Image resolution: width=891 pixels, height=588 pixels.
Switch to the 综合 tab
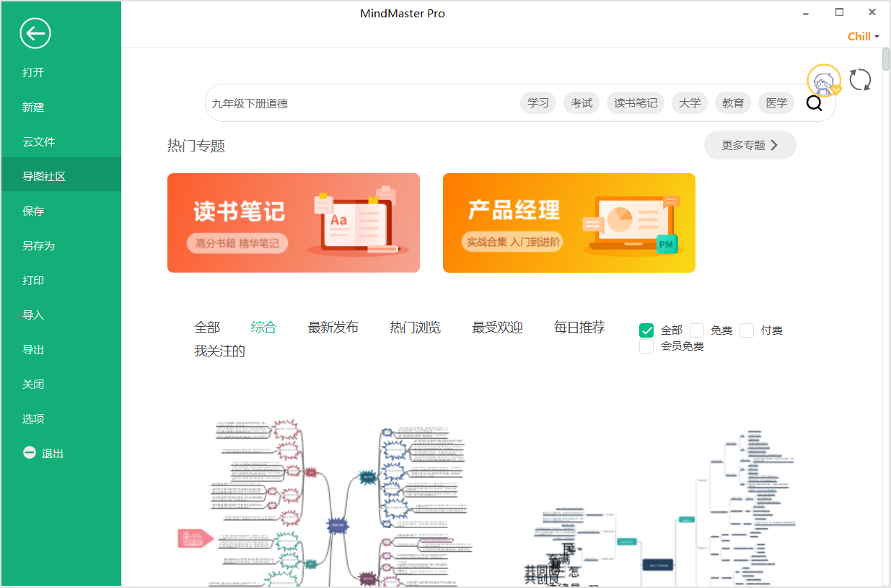coord(263,328)
